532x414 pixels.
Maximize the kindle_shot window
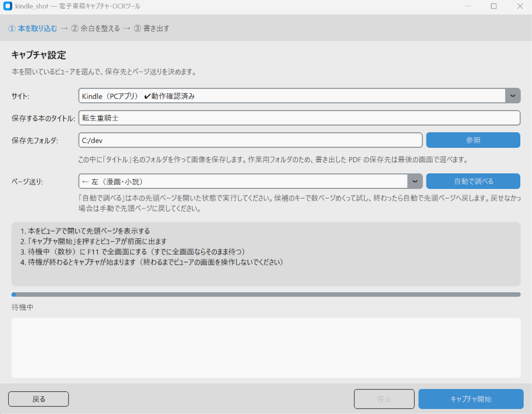point(494,6)
